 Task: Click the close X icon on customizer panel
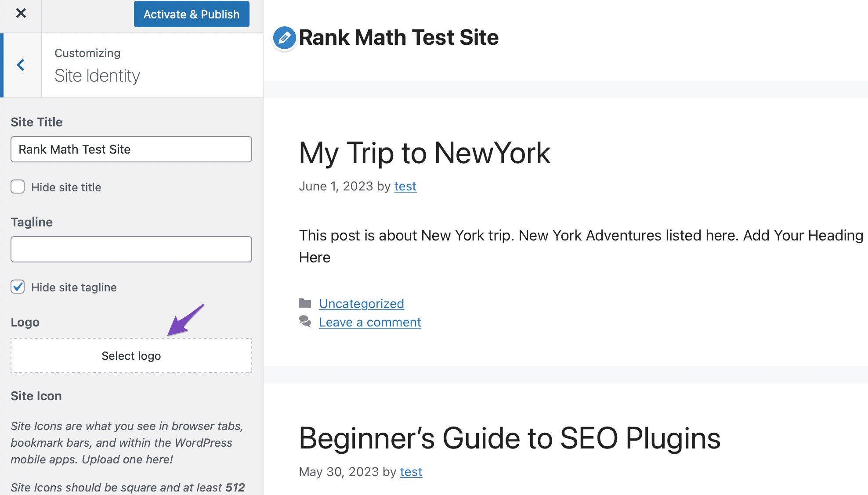[21, 14]
